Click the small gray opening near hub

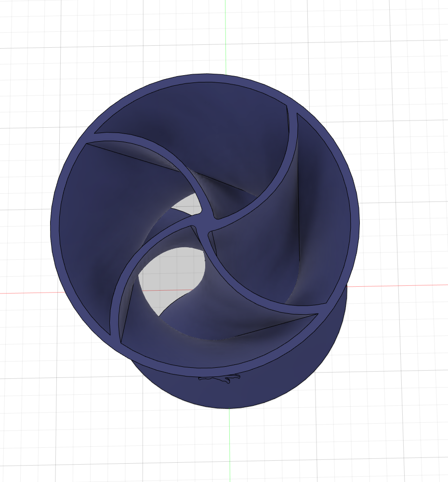click(185, 206)
